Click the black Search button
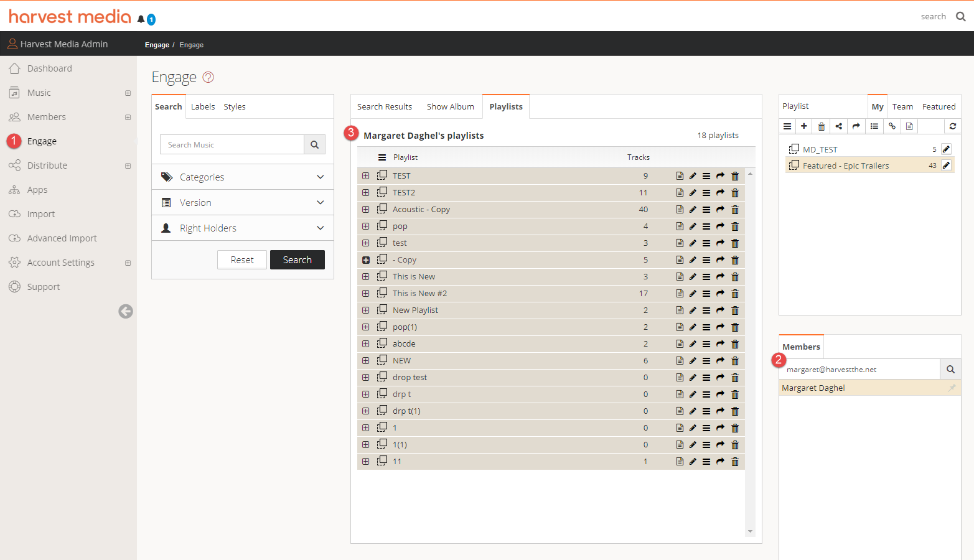 pyautogui.click(x=297, y=259)
